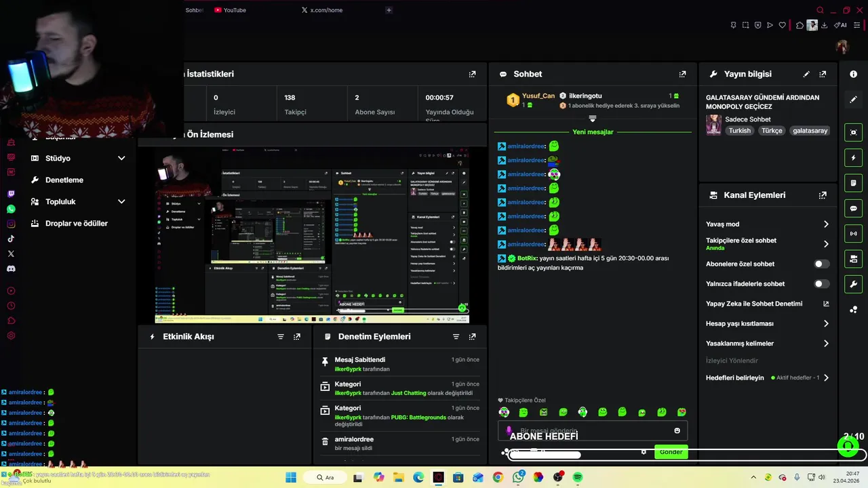The height and width of the screenshot is (488, 868).
Task: Open Hedefleri belirleyin goals arrow
Action: [826, 378]
